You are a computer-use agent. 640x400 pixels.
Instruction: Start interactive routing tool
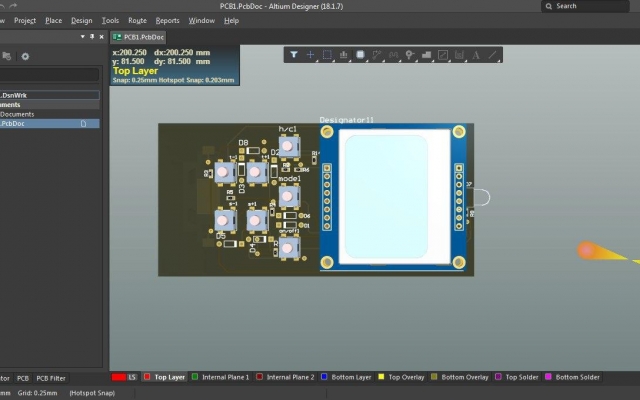click(x=377, y=54)
